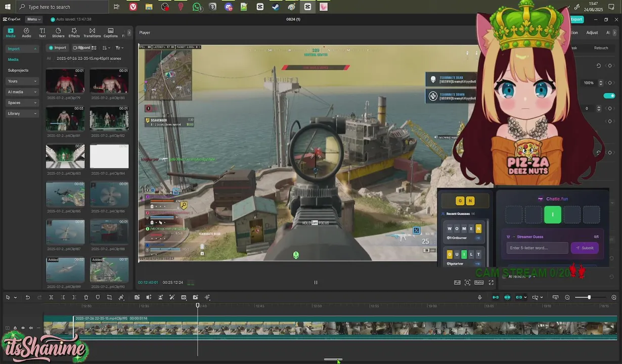The image size is (622, 364).
Task: Toggle the teal switch in right panel
Action: [609, 96]
